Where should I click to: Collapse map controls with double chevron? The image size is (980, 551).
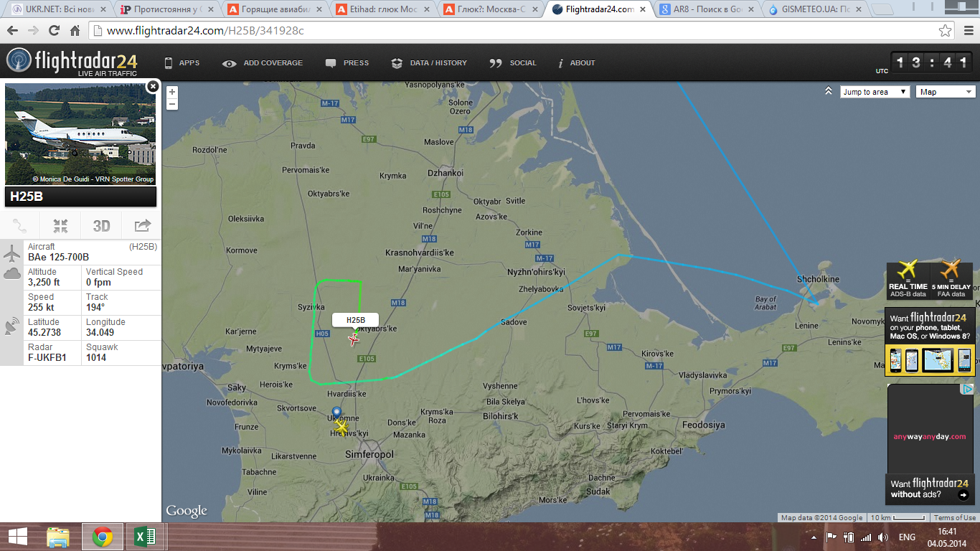829,91
